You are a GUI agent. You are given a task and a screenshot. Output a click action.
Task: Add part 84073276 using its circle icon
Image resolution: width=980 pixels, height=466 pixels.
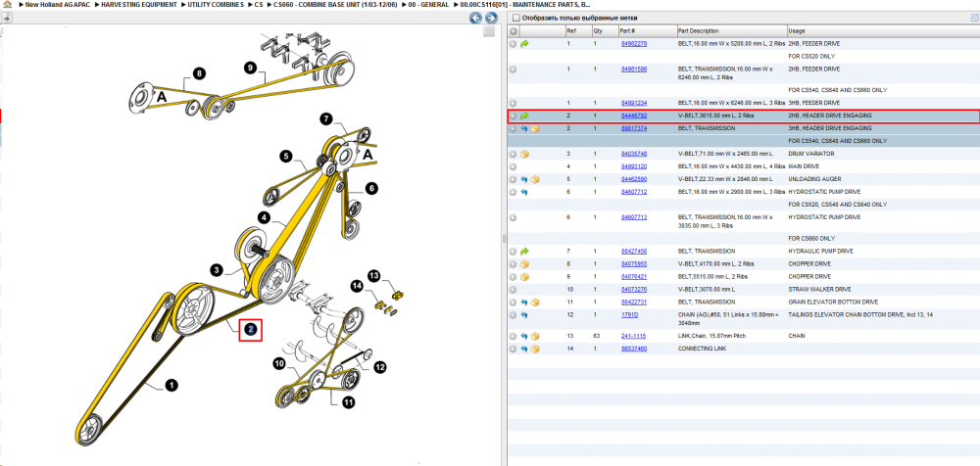[514, 290]
